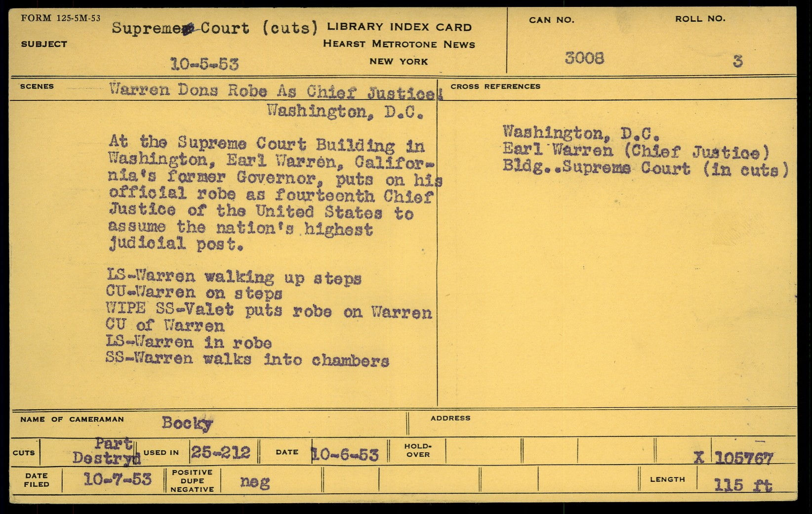Click the "ADDRESS" label
812x514 pixels.
pyautogui.click(x=450, y=418)
